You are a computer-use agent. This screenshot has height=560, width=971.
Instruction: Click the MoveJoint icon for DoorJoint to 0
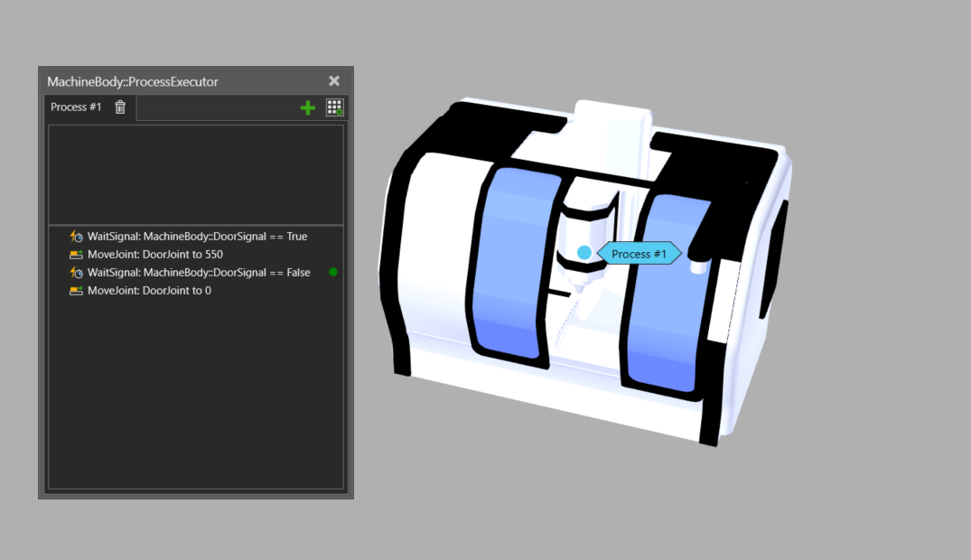[x=77, y=290]
